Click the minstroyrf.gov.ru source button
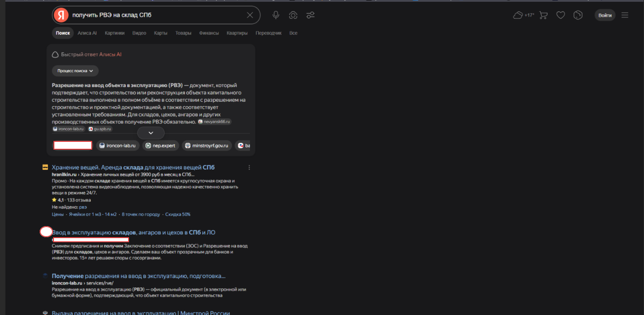This screenshot has width=644, height=315. [207, 146]
